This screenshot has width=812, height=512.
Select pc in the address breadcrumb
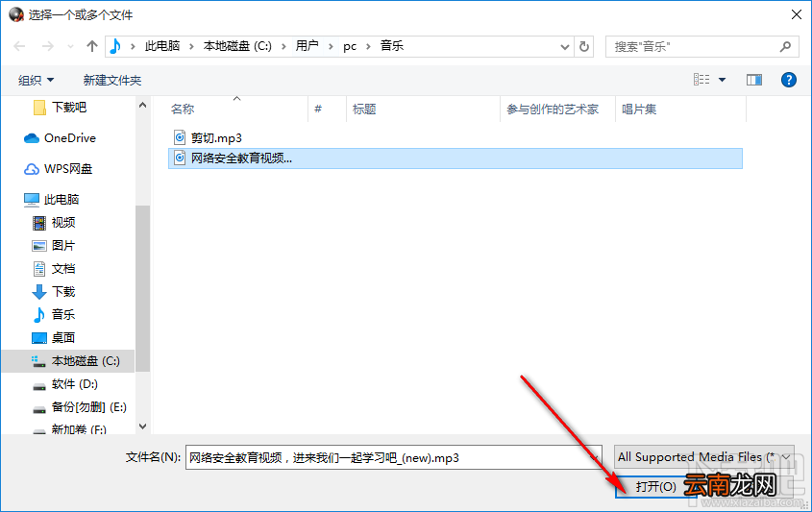pos(350,46)
